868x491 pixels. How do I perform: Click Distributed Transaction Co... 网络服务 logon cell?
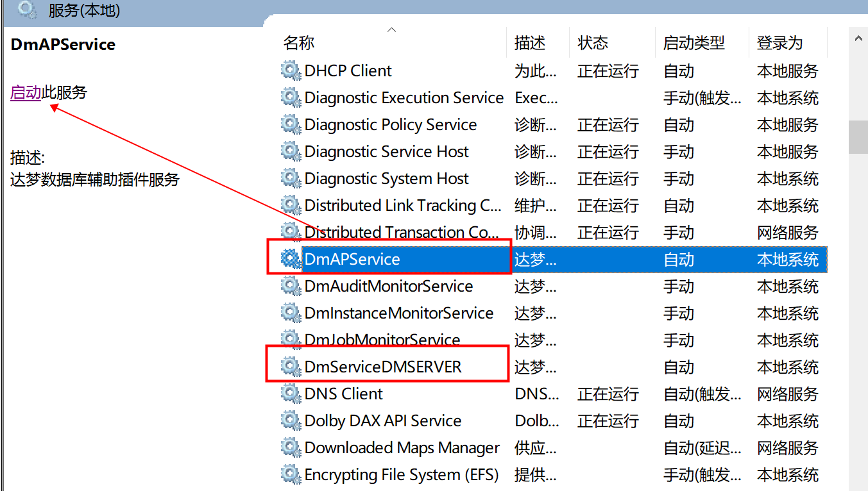(x=788, y=232)
